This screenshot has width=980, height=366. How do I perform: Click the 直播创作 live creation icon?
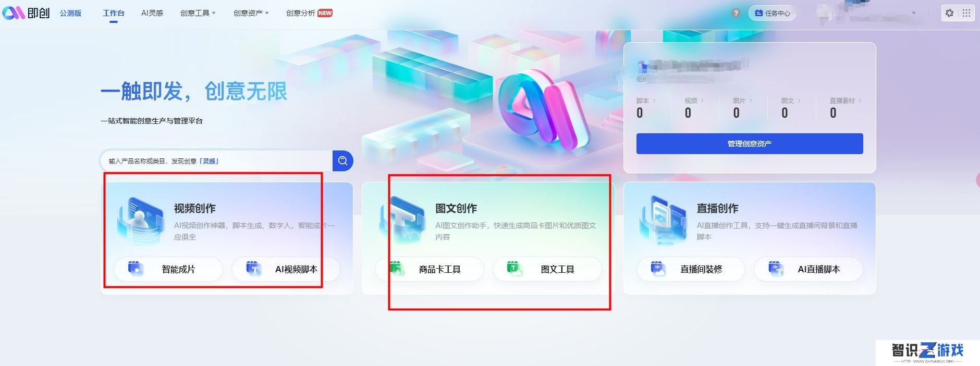pyautogui.click(x=663, y=221)
